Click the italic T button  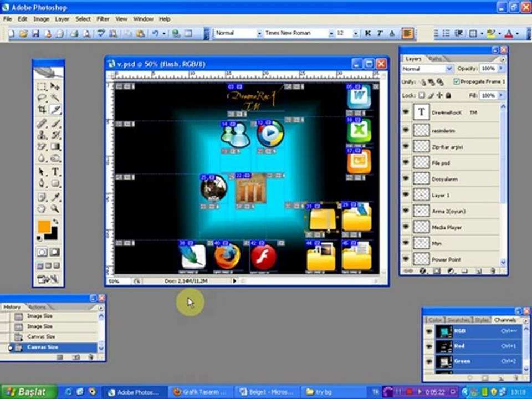click(380, 33)
